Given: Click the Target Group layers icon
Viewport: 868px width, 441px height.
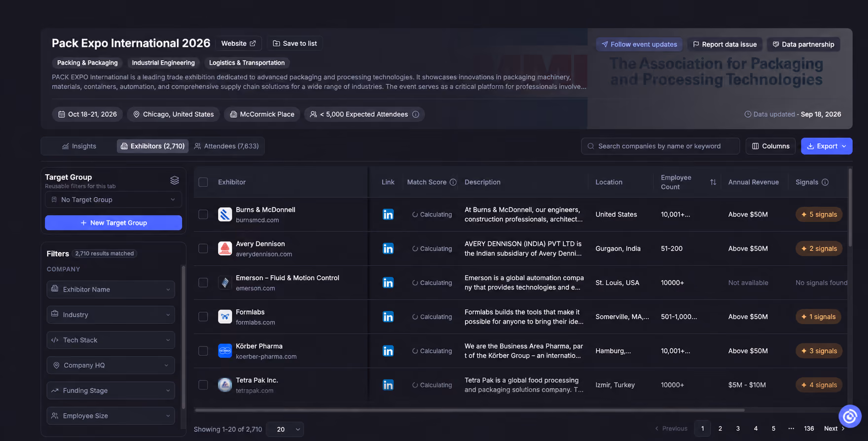Looking at the screenshot, I should 175,181.
